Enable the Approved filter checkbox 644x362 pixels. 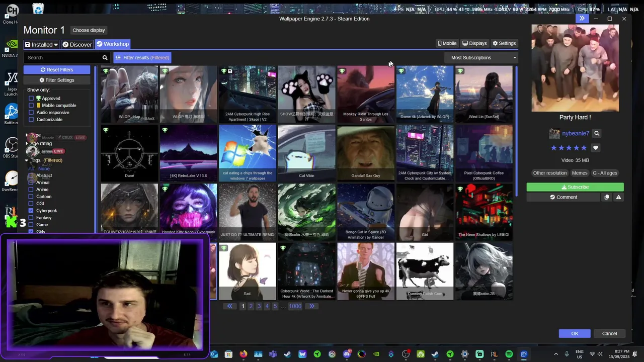pos(31,99)
